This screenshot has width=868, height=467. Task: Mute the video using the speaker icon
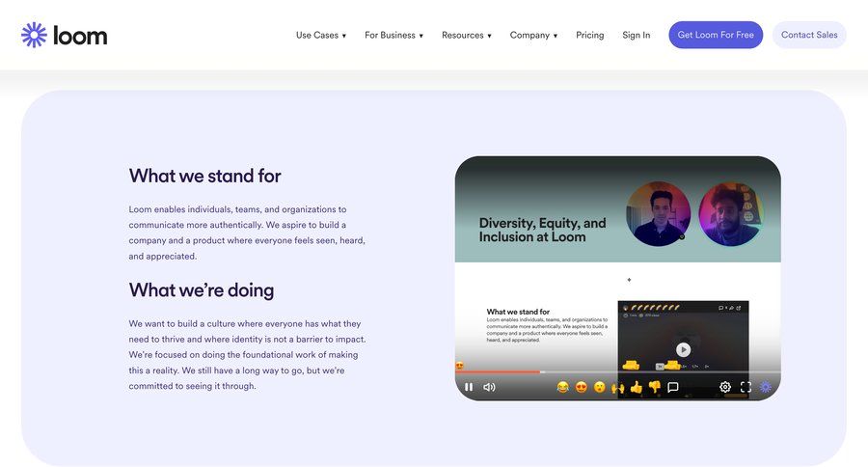[x=489, y=387]
